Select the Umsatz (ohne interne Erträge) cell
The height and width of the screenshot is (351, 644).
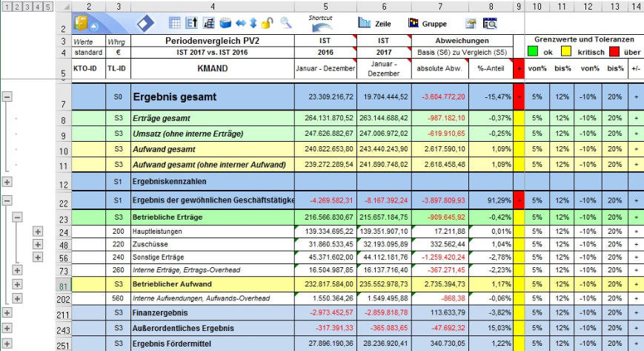[x=213, y=134]
